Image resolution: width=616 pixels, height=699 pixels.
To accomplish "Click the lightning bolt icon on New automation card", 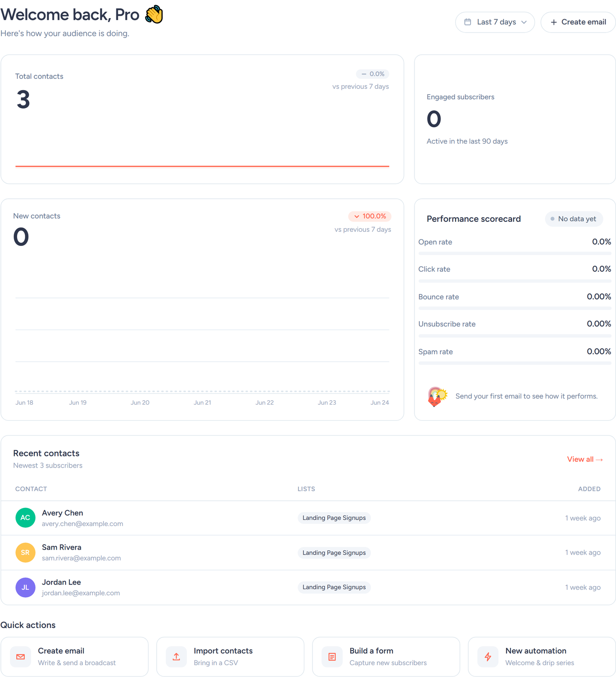I will [x=488, y=657].
